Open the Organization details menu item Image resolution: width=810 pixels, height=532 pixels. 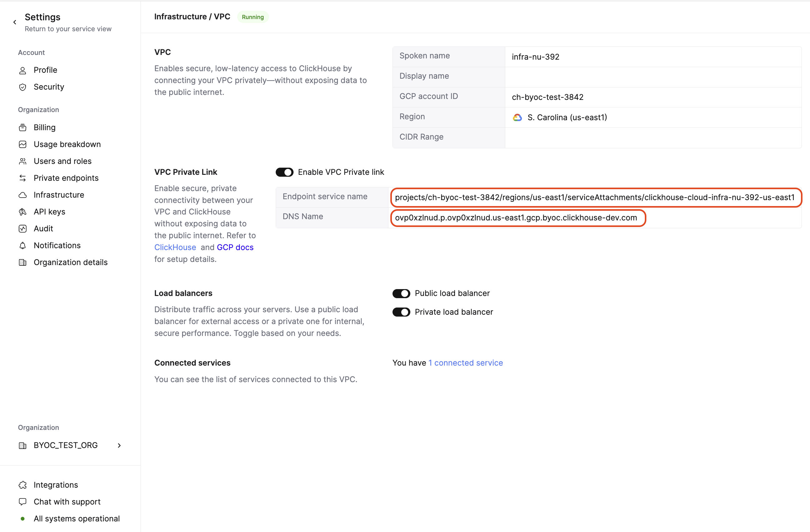(x=71, y=262)
